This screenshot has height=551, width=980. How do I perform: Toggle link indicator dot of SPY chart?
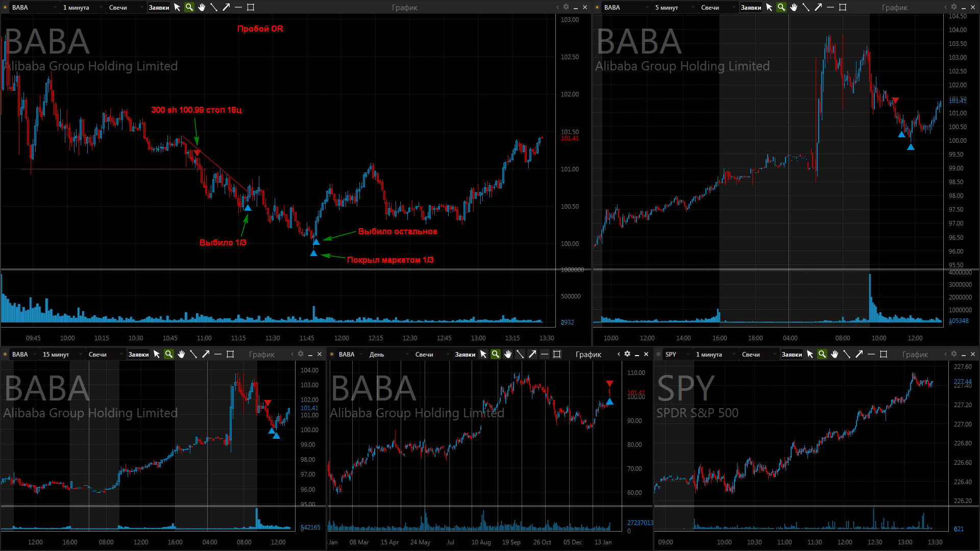click(x=658, y=354)
